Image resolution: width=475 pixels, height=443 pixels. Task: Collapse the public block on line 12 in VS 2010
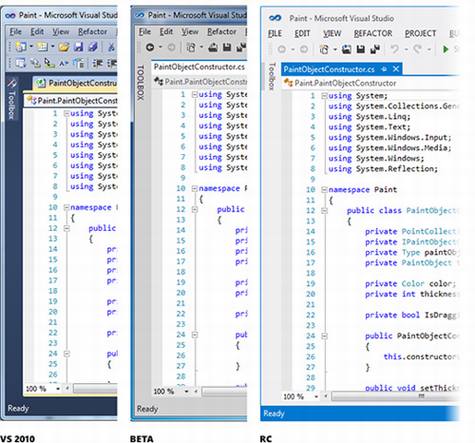pyautogui.click(x=66, y=228)
